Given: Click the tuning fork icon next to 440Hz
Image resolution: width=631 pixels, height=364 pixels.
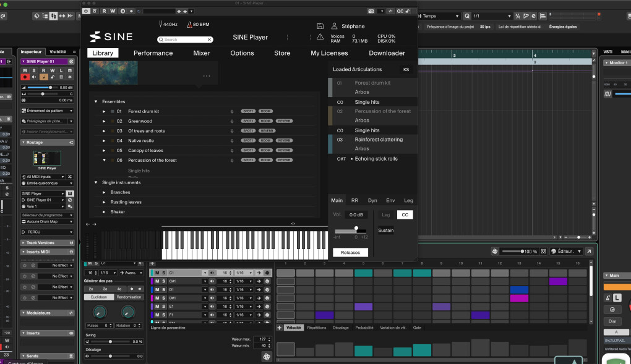Looking at the screenshot, I should click(160, 24).
